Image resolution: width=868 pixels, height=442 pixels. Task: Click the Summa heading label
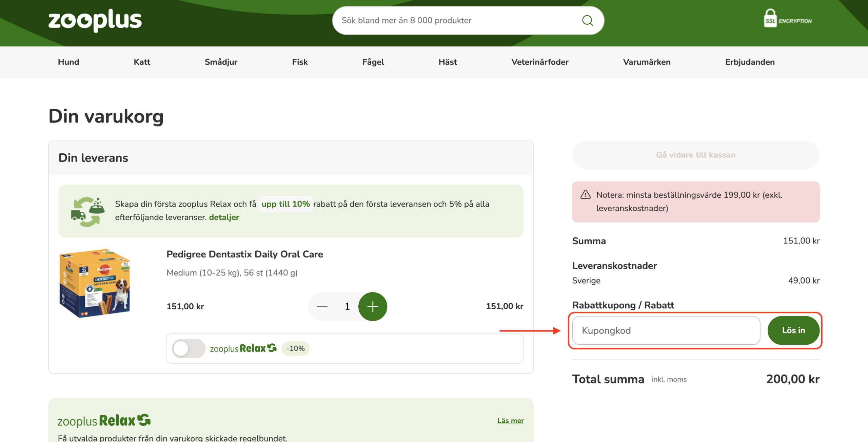pos(589,241)
